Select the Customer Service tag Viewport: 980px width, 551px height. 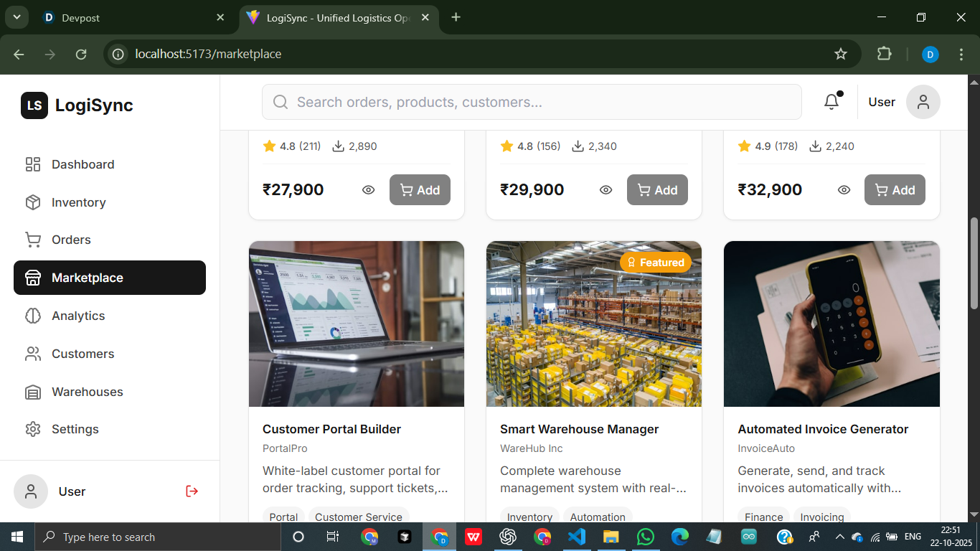[359, 517]
